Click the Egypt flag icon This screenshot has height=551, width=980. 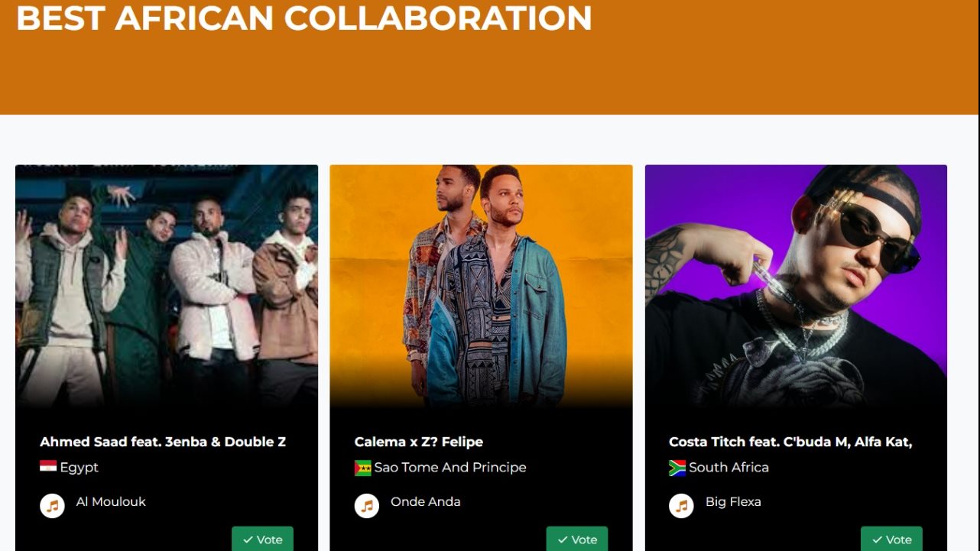(48, 467)
